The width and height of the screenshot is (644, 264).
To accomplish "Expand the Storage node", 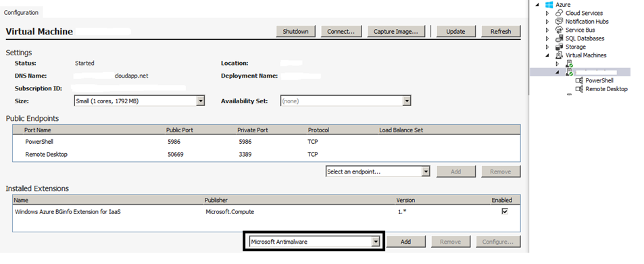I will coord(547,47).
